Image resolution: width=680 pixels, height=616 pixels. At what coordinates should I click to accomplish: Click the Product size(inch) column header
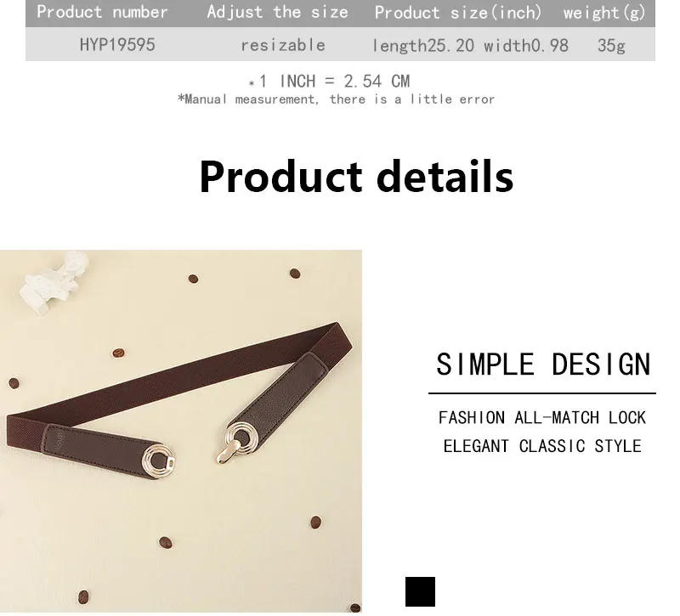pyautogui.click(x=458, y=13)
